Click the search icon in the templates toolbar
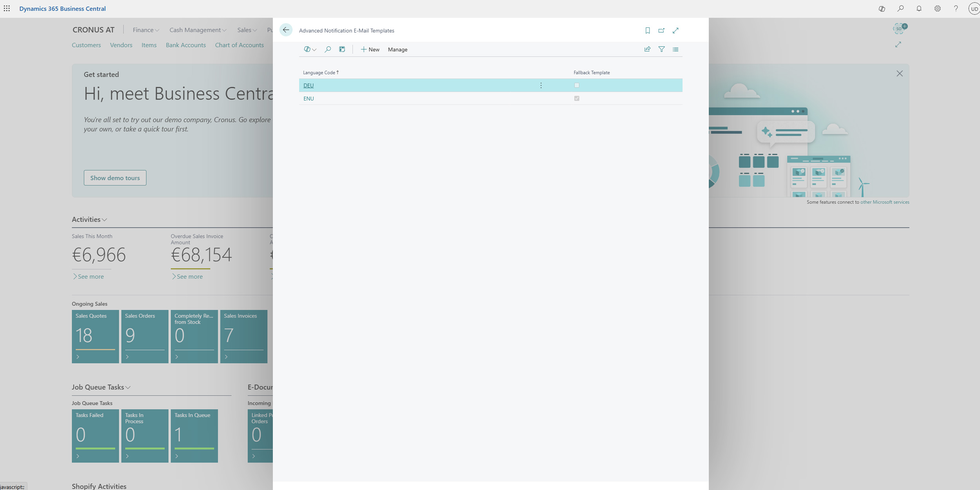This screenshot has height=490, width=980. pyautogui.click(x=328, y=49)
